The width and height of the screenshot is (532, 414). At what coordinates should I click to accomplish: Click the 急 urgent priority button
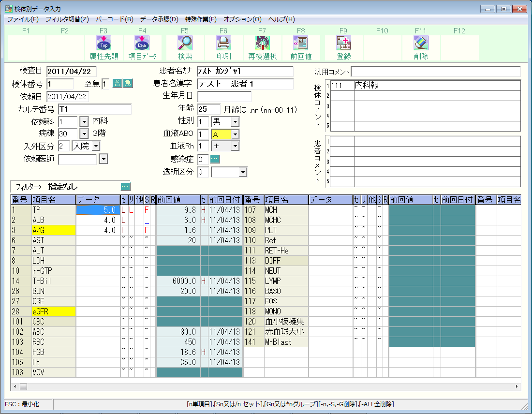(128, 84)
